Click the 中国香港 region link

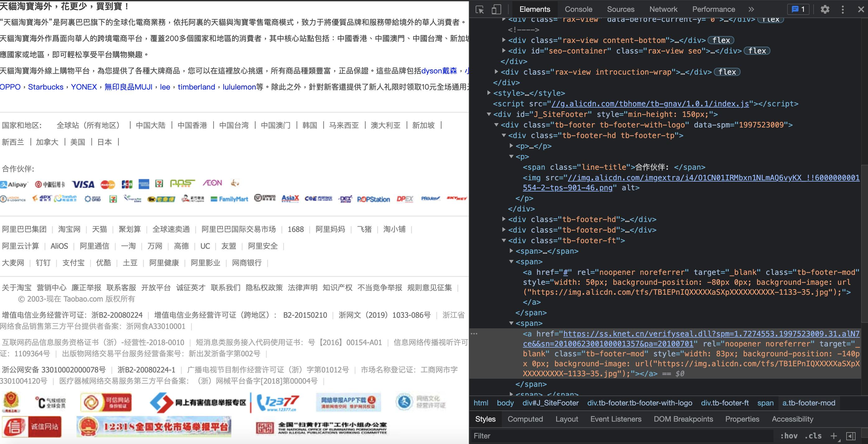click(x=192, y=125)
